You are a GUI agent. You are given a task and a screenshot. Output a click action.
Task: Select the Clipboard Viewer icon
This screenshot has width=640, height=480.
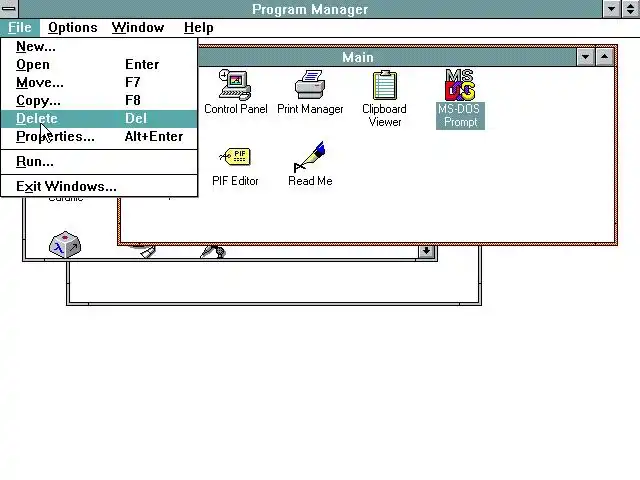[384, 98]
